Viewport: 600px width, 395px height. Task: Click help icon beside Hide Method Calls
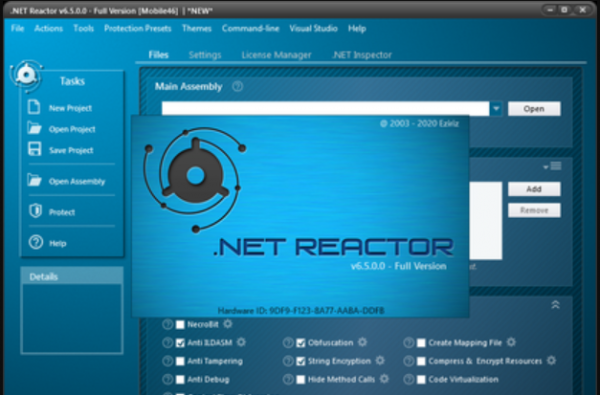(x=288, y=379)
